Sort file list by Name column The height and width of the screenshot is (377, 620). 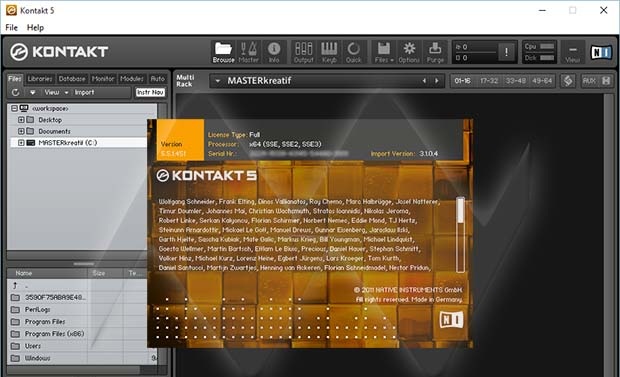point(47,273)
